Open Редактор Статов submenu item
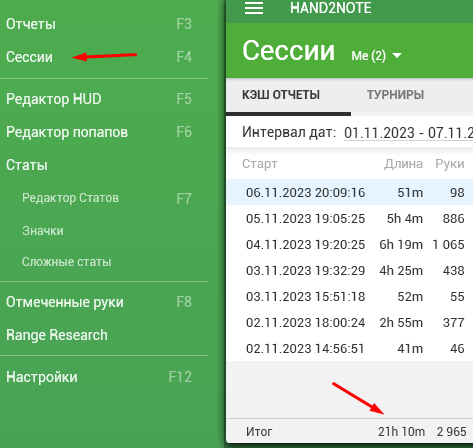The height and width of the screenshot is (448, 473). [70, 198]
